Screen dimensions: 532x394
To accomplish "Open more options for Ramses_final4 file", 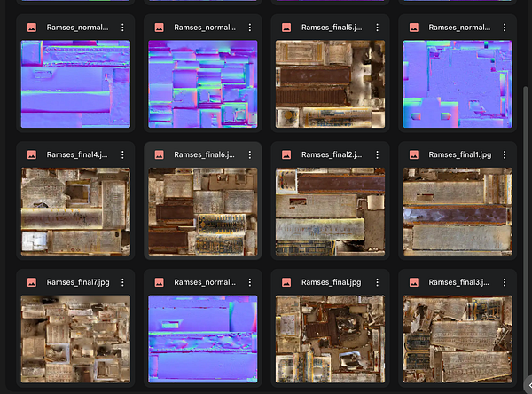I will click(x=122, y=155).
